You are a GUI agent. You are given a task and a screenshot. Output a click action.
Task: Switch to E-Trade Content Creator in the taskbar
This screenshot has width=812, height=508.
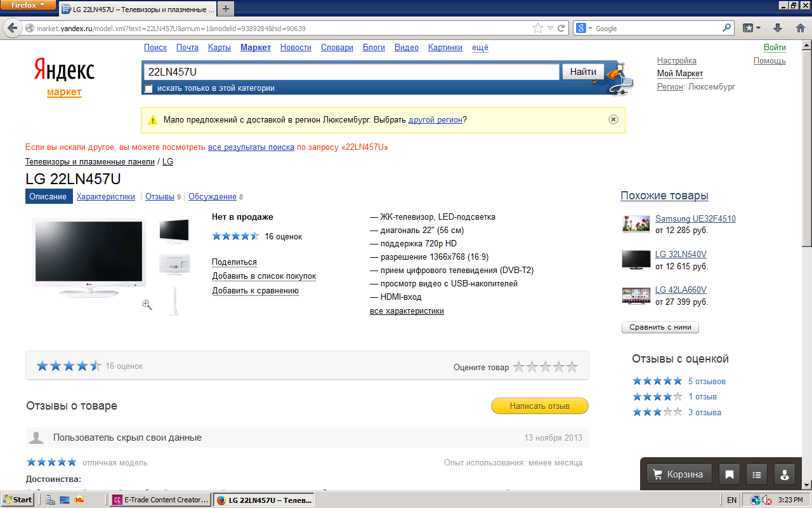click(x=161, y=500)
